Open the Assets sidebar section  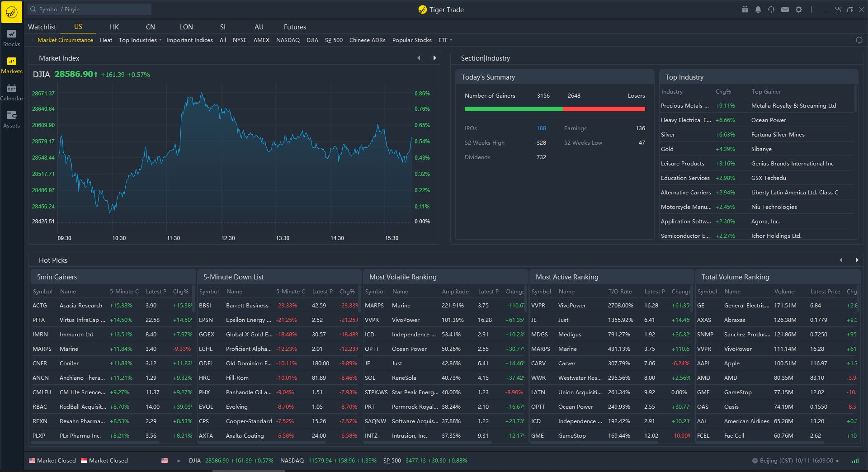coord(12,120)
